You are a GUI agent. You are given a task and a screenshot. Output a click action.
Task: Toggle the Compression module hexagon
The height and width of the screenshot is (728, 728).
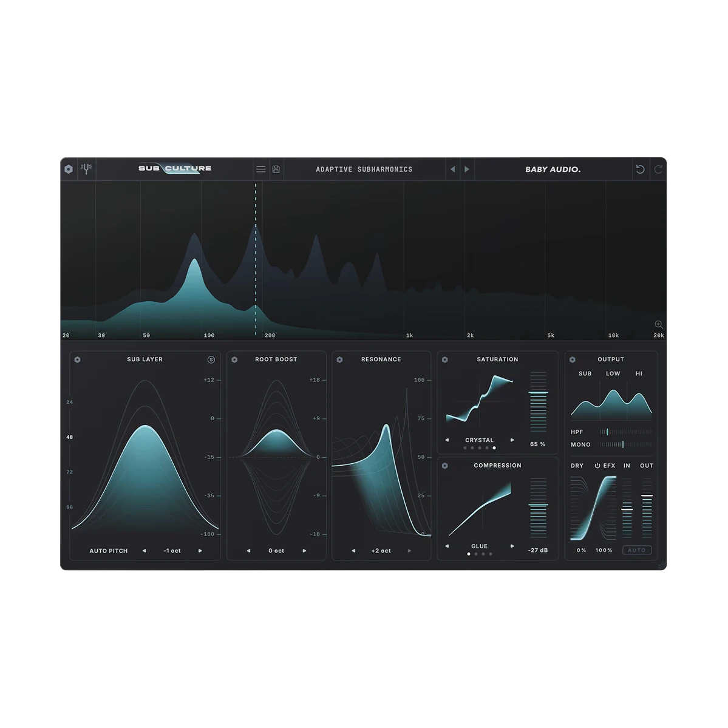pyautogui.click(x=445, y=466)
